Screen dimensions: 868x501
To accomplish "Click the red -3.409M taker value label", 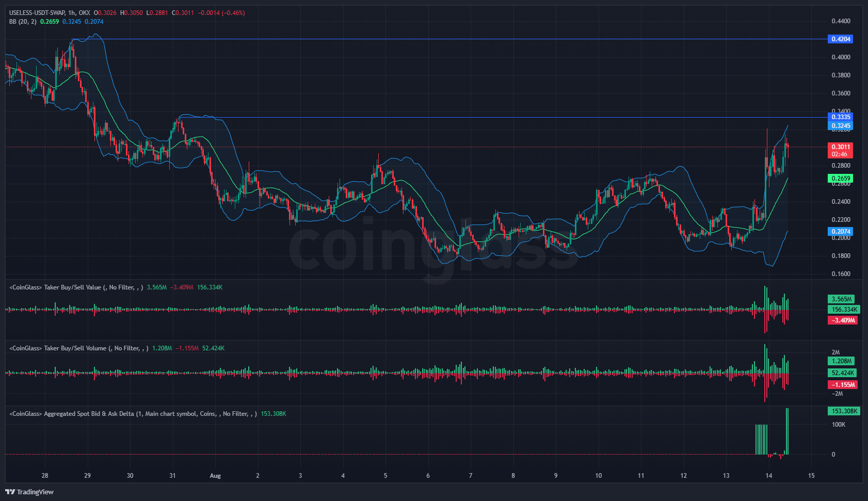I will tap(842, 320).
